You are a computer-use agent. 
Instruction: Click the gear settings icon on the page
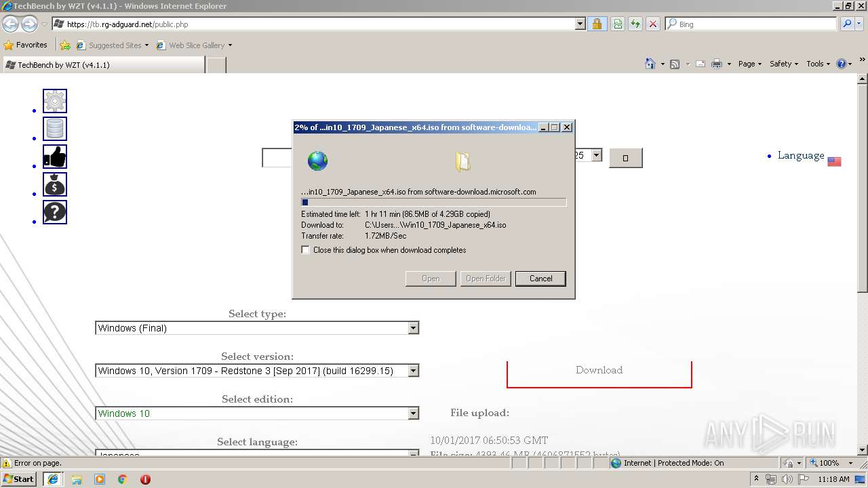(55, 101)
